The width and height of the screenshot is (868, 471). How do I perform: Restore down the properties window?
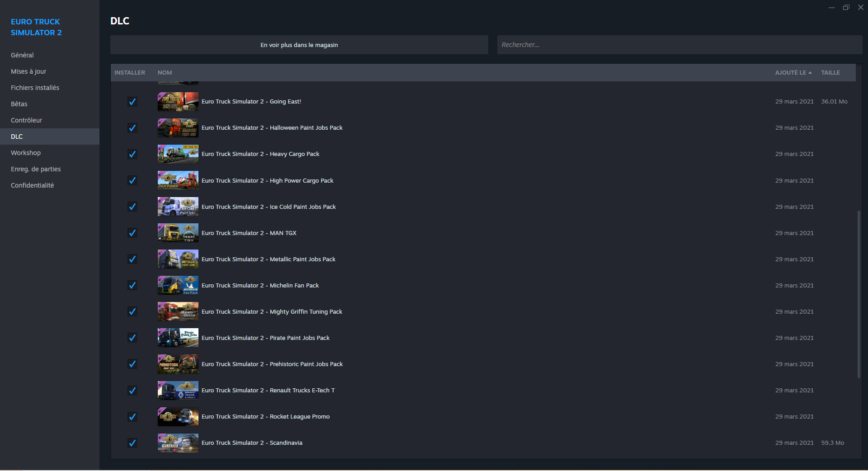click(846, 7)
